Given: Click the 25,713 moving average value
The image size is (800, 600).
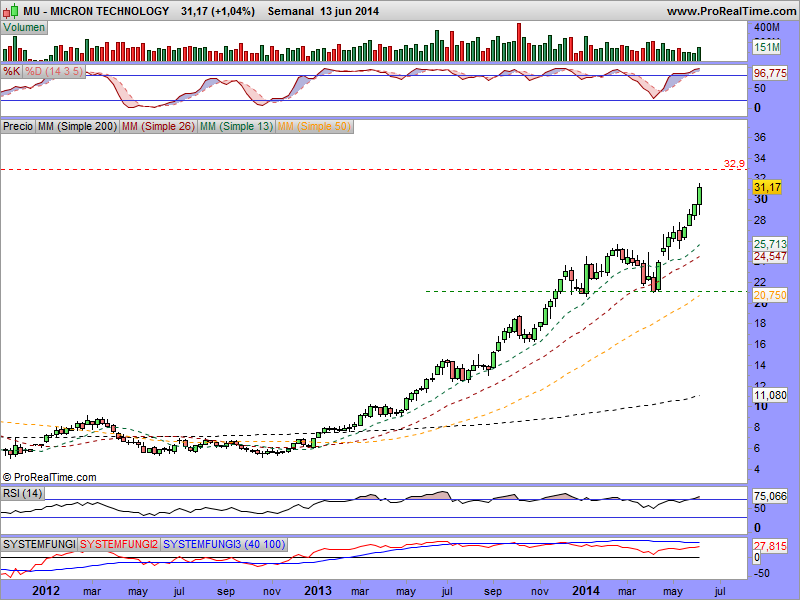Looking at the screenshot, I should point(770,244).
